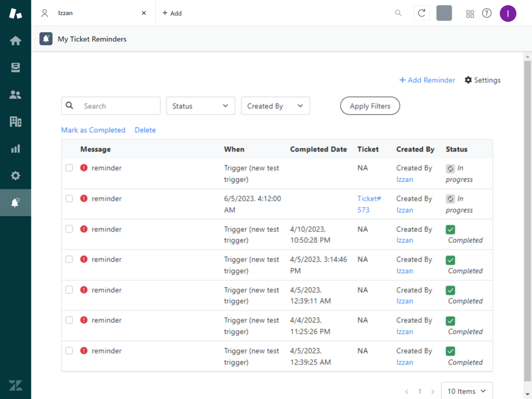This screenshot has height=399, width=532.
Task: Click the search magnifier icon in the top bar
Action: (x=398, y=13)
